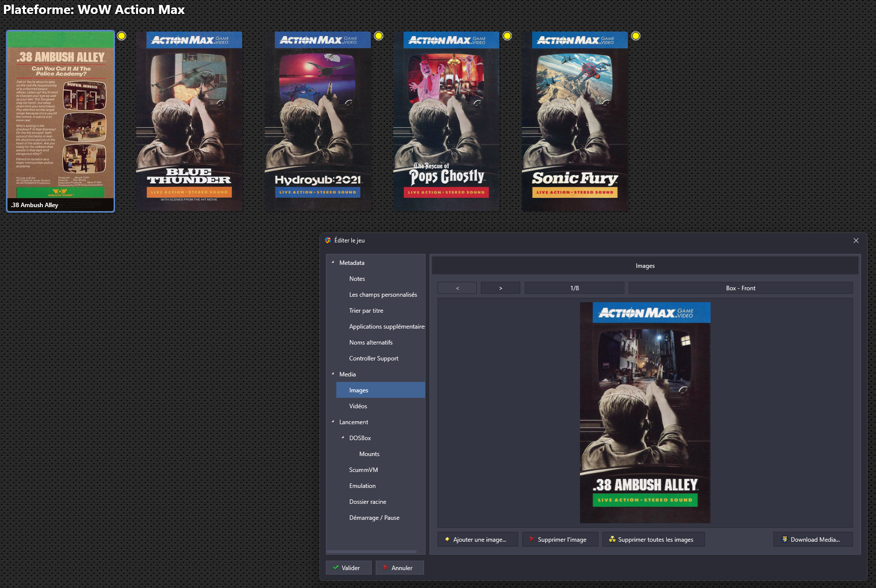
Task: Click the red X icon on Supprimer l'image
Action: (x=532, y=539)
